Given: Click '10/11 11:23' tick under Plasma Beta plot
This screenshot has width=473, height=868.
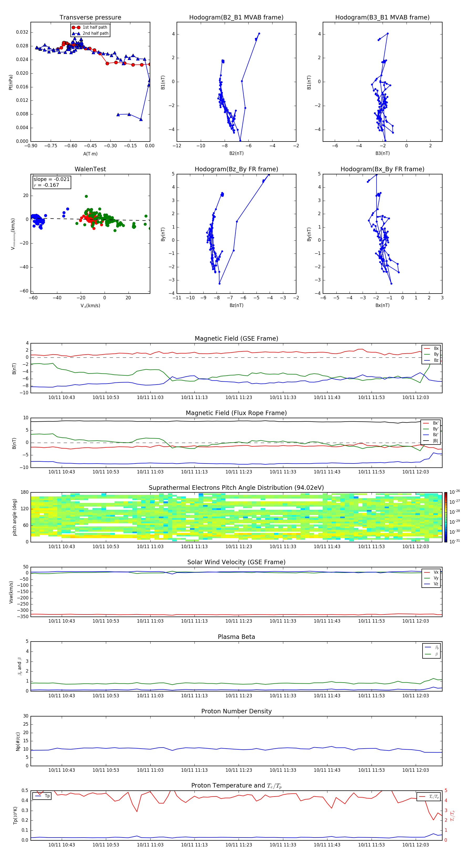Looking at the screenshot, I should pos(239,695).
